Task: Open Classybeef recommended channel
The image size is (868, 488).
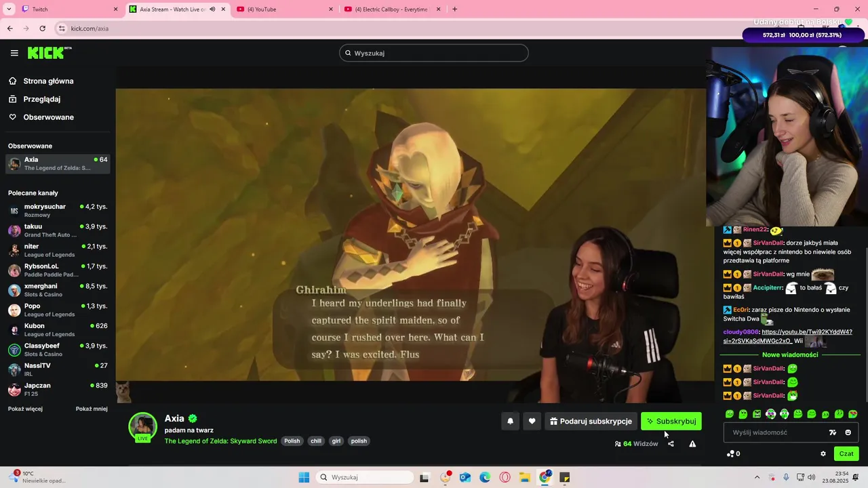Action: click(58, 350)
